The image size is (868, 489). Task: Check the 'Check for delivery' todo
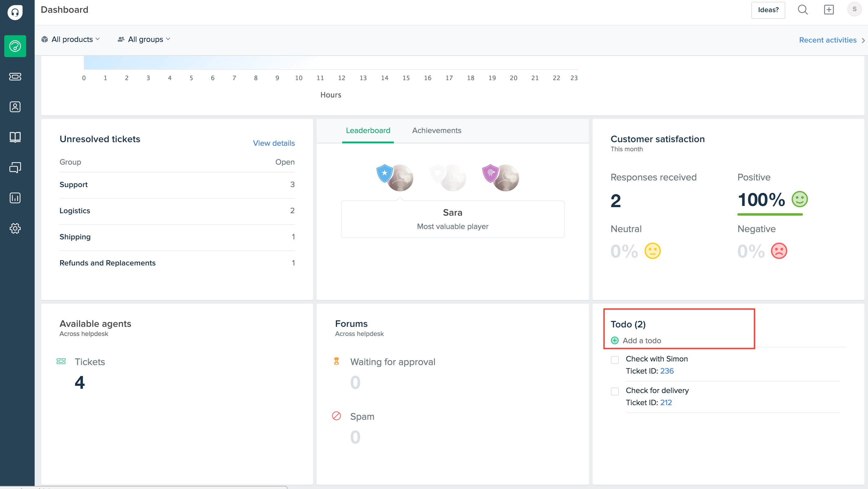[x=615, y=391]
